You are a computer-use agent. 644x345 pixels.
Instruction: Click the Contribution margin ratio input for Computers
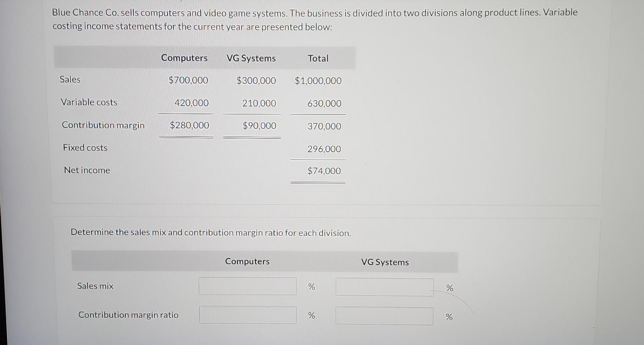(x=247, y=314)
